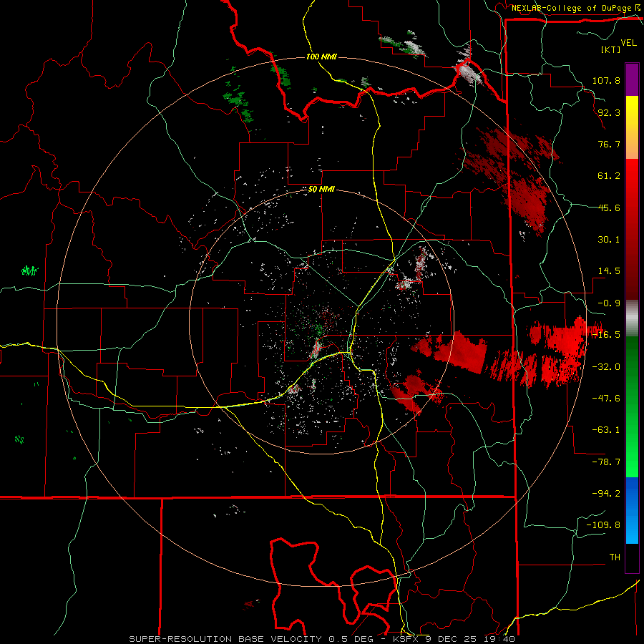This screenshot has height=644, width=644.
Task: Pick the yellow segment of color bar
Action: [x=632, y=127]
